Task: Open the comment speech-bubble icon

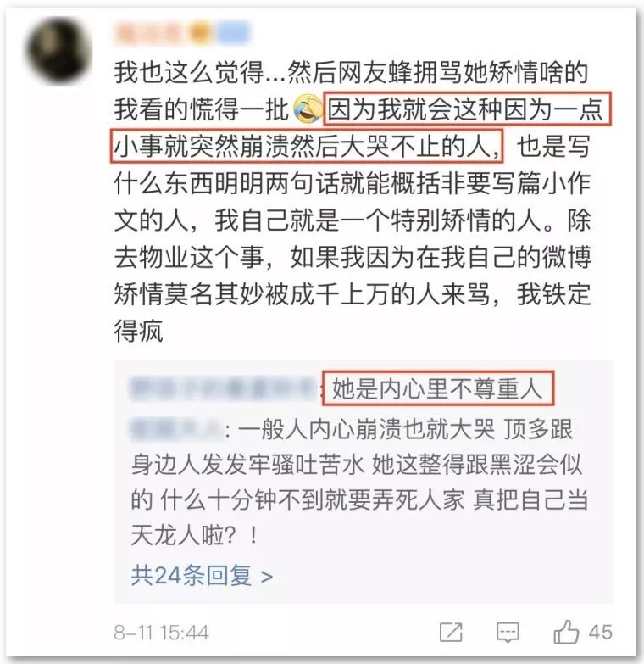Action: pos(508,633)
